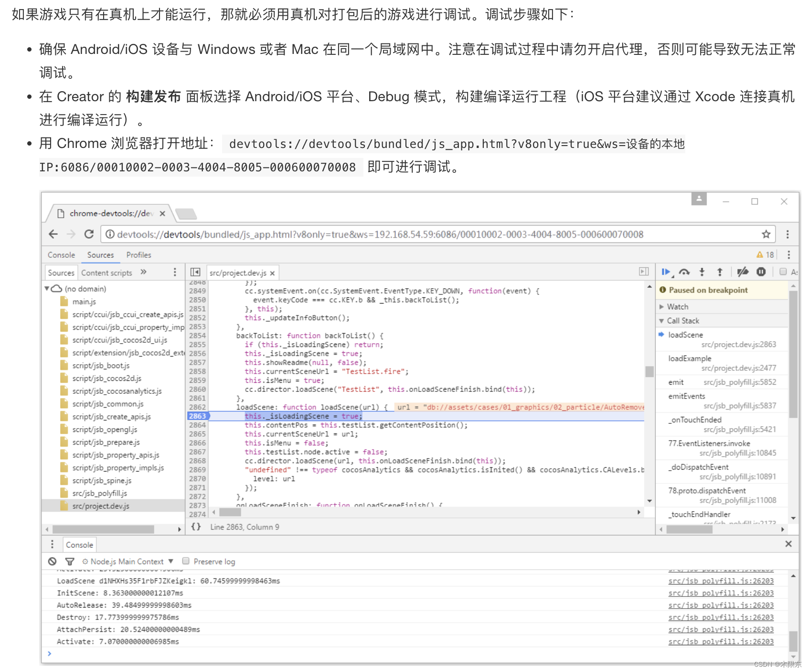Switch to the Sources panel tab

point(100,255)
